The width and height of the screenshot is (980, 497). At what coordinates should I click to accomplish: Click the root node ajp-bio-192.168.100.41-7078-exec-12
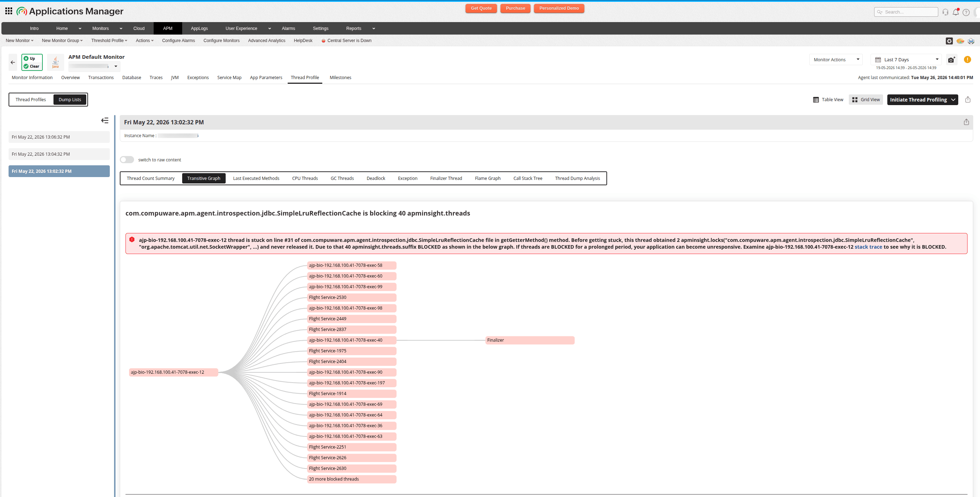[174, 372]
